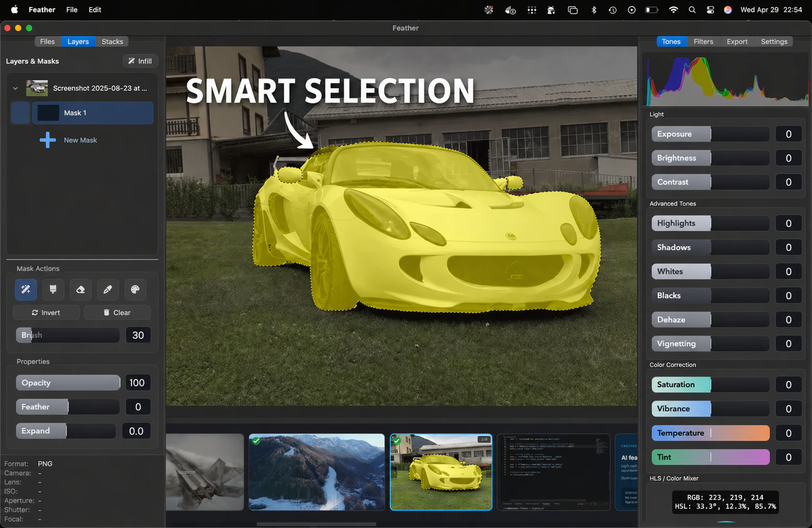812x528 pixels.
Task: Open the File menu
Action: coord(72,10)
